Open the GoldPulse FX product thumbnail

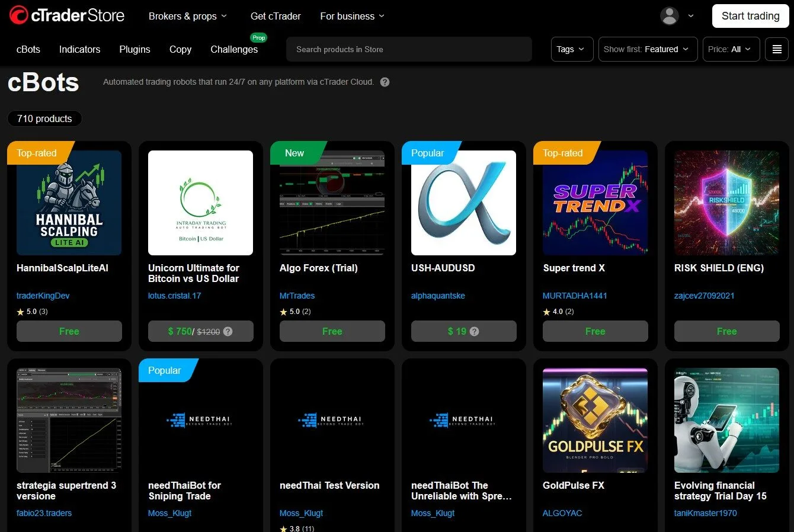[x=595, y=420]
